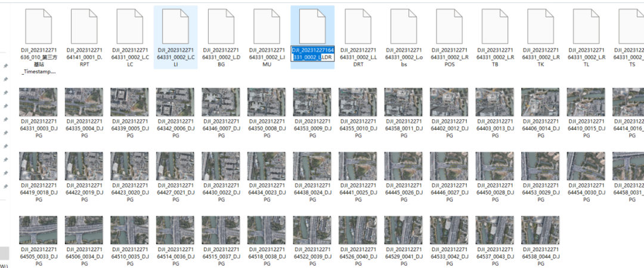Select image thumbnail 0044_D.JPG

coord(540,230)
